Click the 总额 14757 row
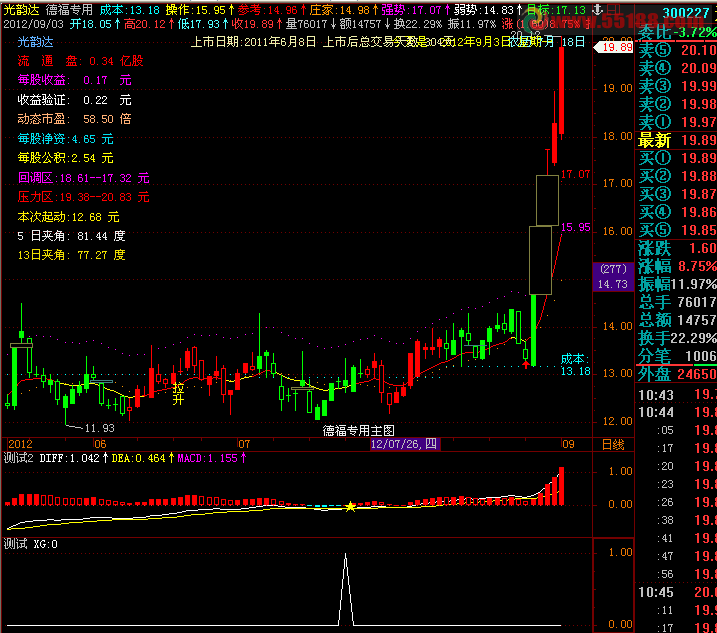Image resolution: width=717 pixels, height=633 pixels. (677, 320)
